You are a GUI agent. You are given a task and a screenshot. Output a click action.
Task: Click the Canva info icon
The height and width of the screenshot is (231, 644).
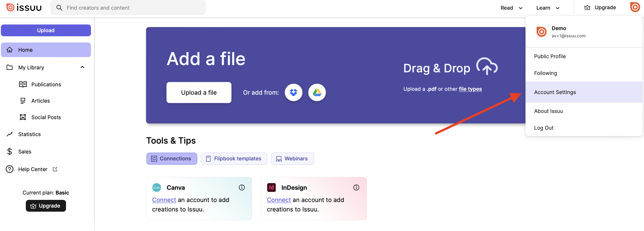click(242, 188)
